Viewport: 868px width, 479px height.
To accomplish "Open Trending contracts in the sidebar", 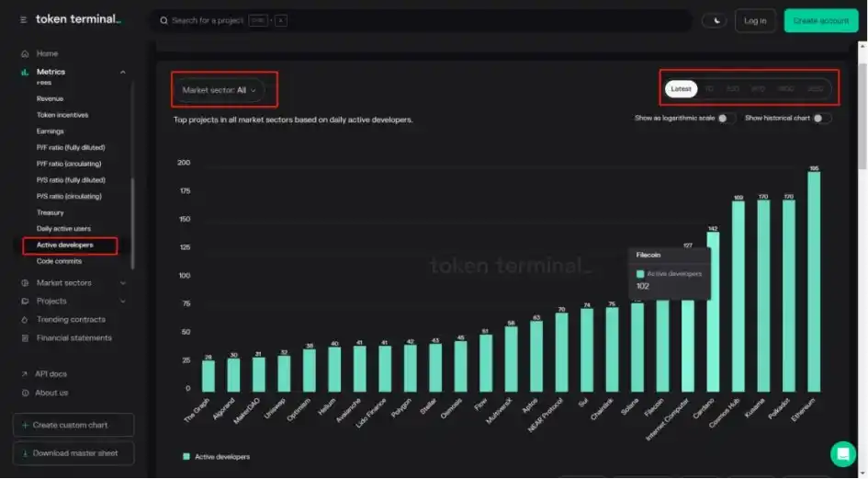I will coord(71,320).
